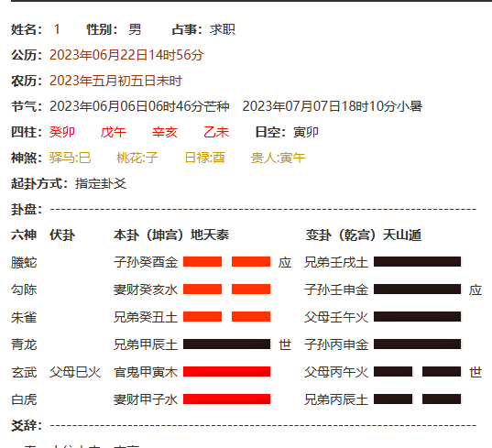Click the 子孙壬申金 line label

pyautogui.click(x=336, y=290)
